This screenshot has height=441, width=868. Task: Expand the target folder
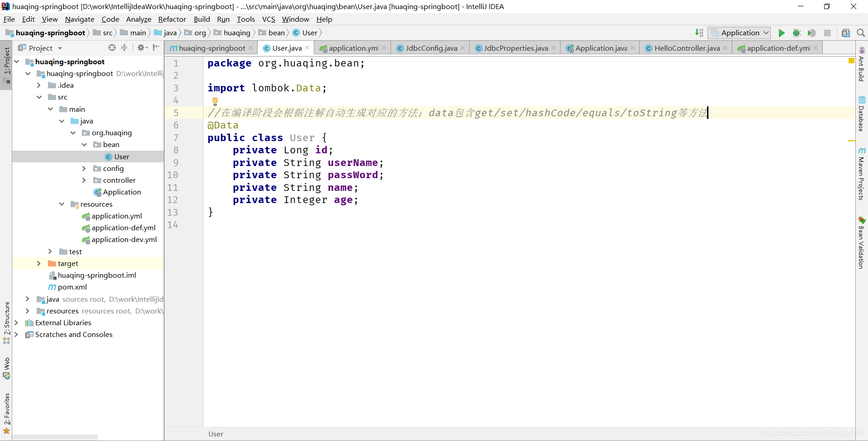pos(39,263)
